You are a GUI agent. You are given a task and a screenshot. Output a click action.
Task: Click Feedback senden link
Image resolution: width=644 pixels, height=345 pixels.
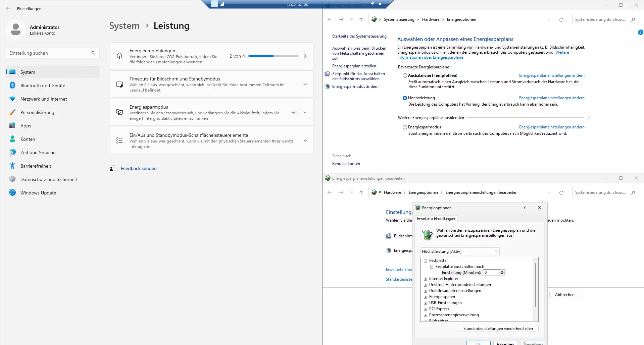139,168
